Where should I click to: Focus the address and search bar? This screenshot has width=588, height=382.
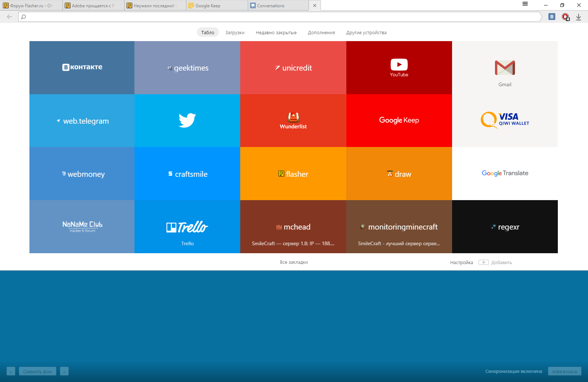[x=280, y=17]
